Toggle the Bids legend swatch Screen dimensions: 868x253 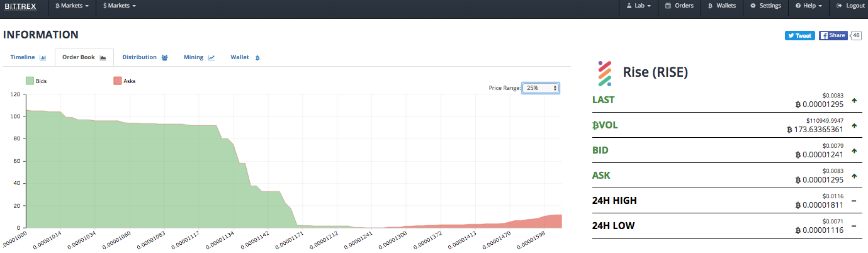click(30, 81)
